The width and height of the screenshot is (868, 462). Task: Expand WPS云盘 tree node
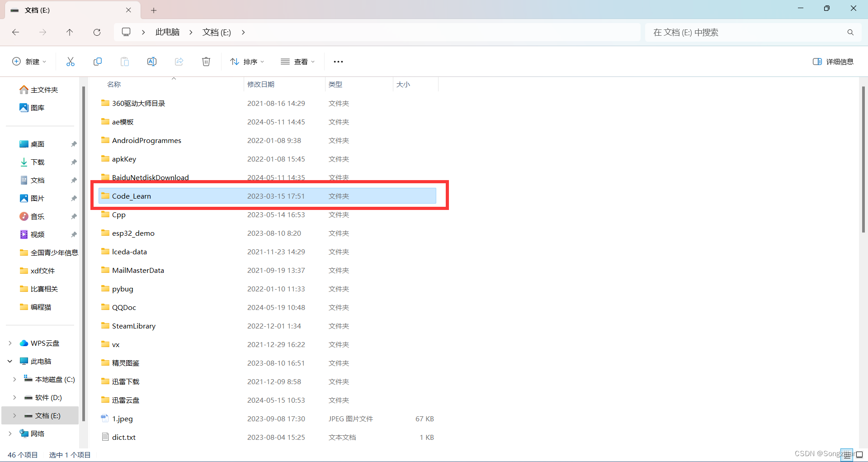point(10,343)
